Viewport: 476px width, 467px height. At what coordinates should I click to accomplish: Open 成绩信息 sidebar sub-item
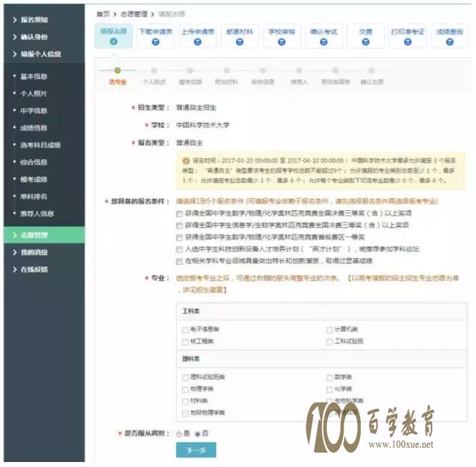coord(34,128)
